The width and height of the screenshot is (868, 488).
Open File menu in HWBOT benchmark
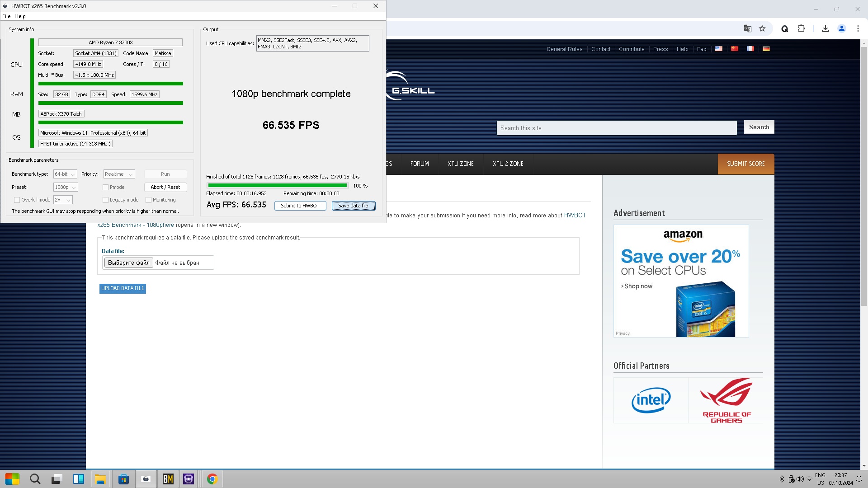(6, 16)
